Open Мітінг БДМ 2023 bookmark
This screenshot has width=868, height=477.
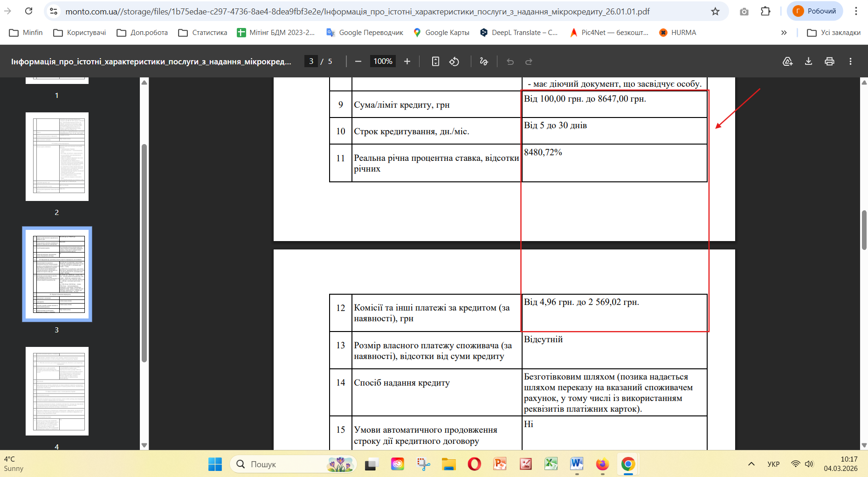click(276, 33)
